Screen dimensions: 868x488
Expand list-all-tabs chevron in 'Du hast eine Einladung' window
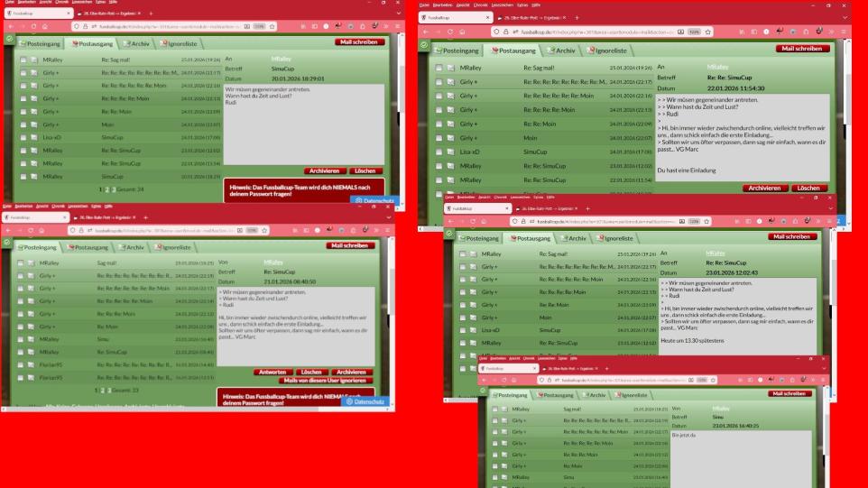845,18
